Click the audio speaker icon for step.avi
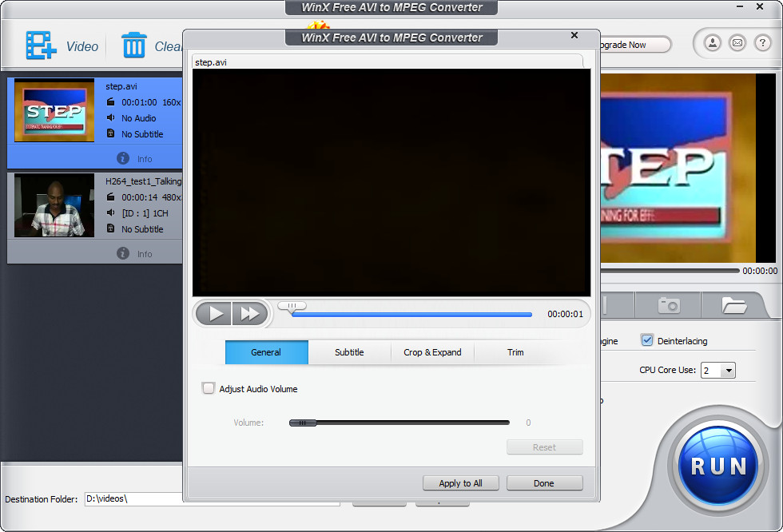This screenshot has width=783, height=532. [110, 117]
